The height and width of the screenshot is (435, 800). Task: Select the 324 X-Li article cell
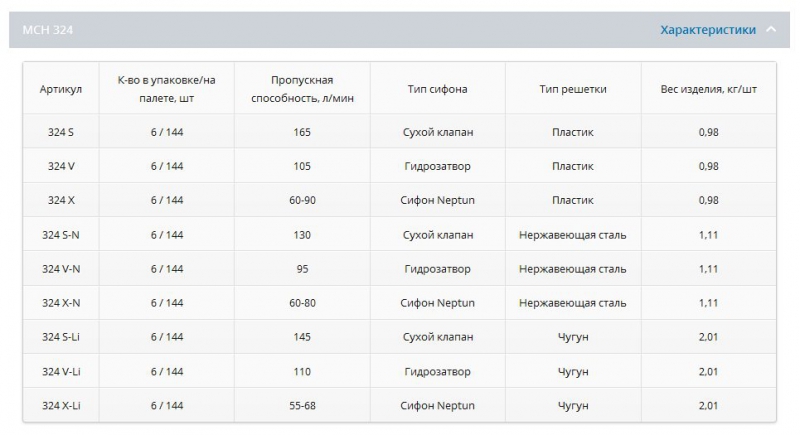click(61, 405)
